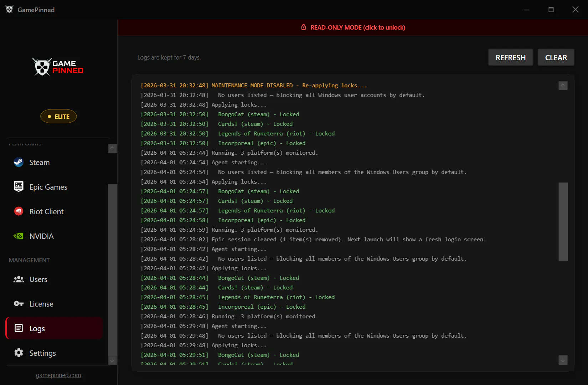The image size is (588, 385).
Task: Click the ELITE license badge
Action: click(58, 116)
